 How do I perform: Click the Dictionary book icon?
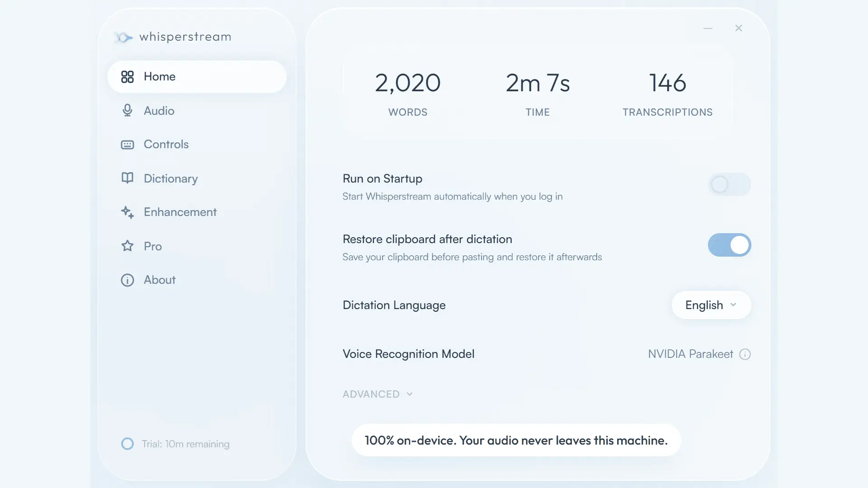127,178
